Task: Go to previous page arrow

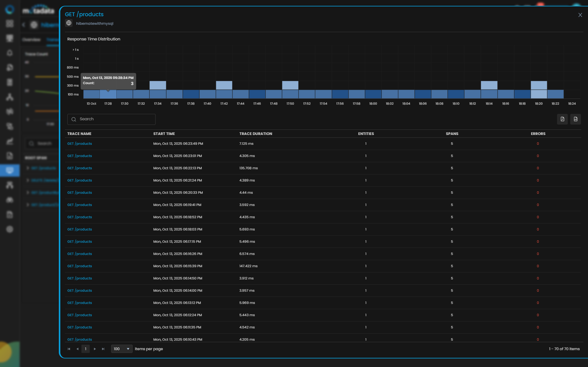Action: (77, 349)
